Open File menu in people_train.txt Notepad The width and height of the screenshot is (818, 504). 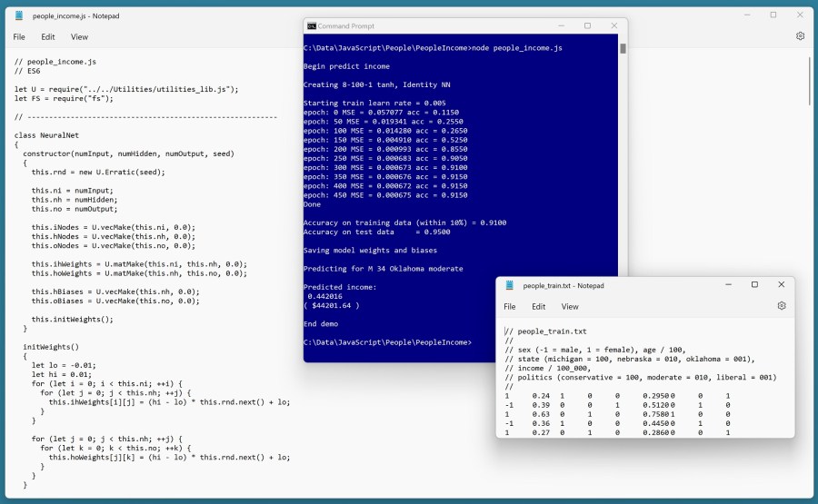pos(510,306)
